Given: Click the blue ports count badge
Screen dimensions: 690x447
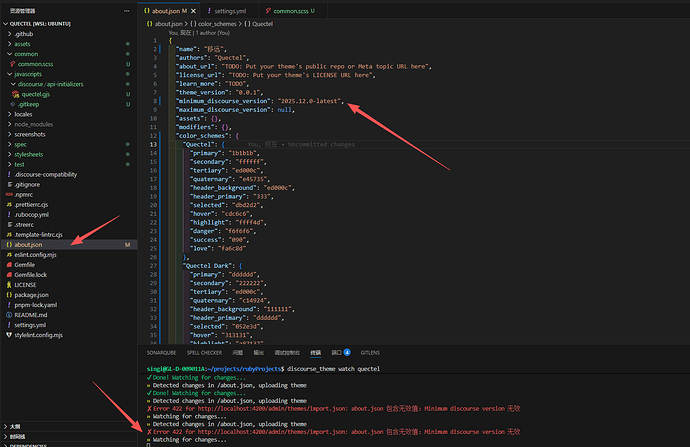Looking at the screenshot, I should (347, 352).
